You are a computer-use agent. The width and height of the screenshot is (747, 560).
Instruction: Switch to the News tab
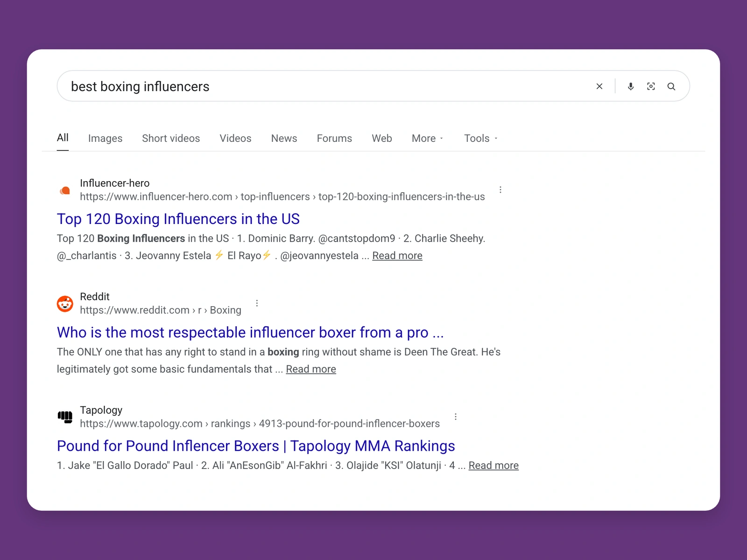coord(284,139)
